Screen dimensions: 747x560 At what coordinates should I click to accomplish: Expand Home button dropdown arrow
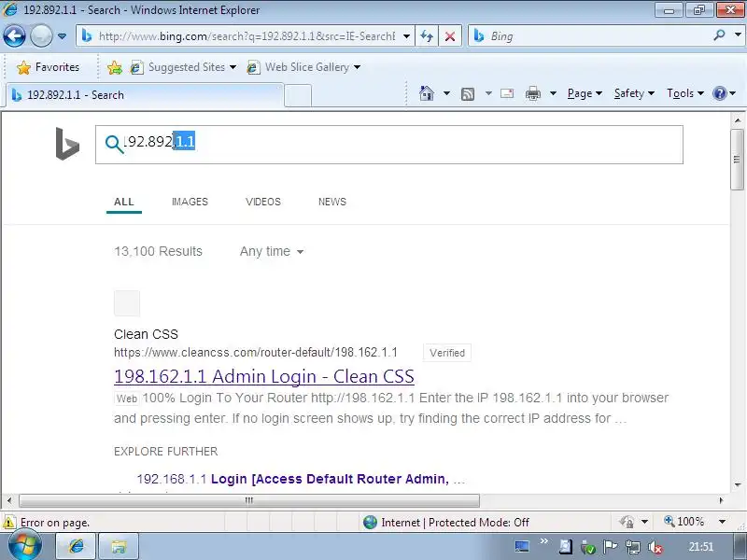(446, 93)
